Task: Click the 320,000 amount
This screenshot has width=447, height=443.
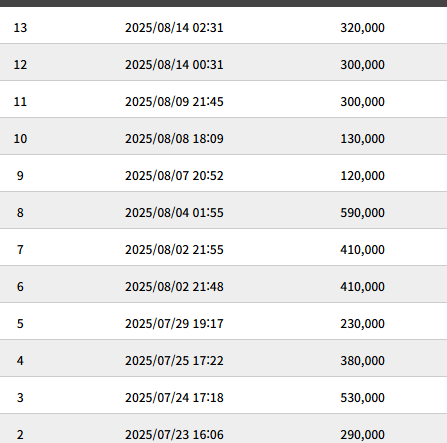Action: click(362, 28)
